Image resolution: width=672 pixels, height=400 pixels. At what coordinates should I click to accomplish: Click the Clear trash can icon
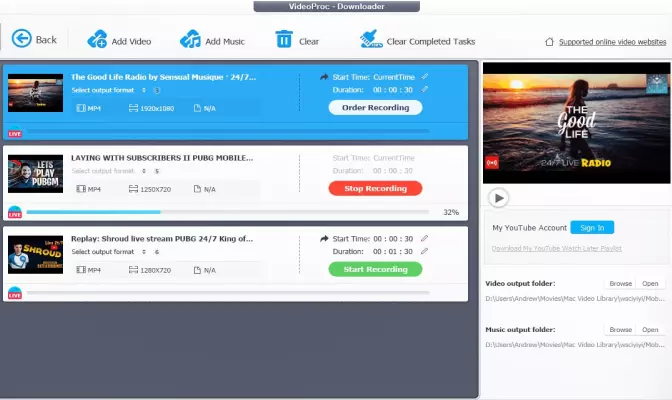click(x=284, y=39)
